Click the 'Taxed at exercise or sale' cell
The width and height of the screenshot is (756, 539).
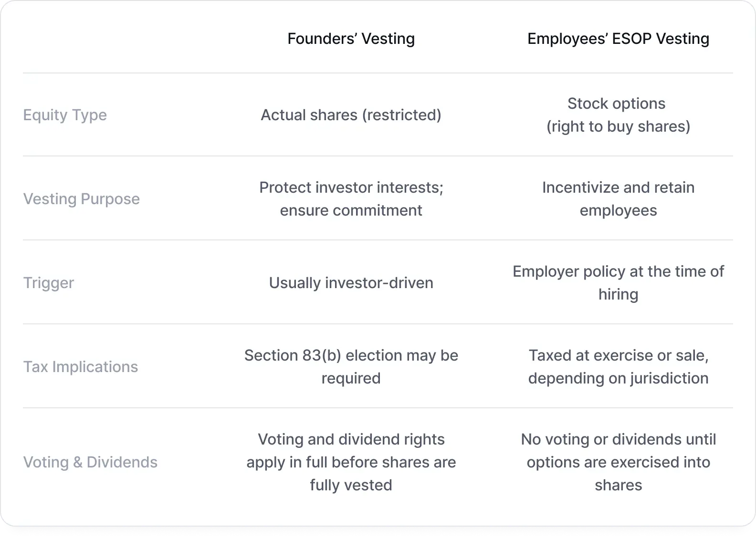[618, 367]
